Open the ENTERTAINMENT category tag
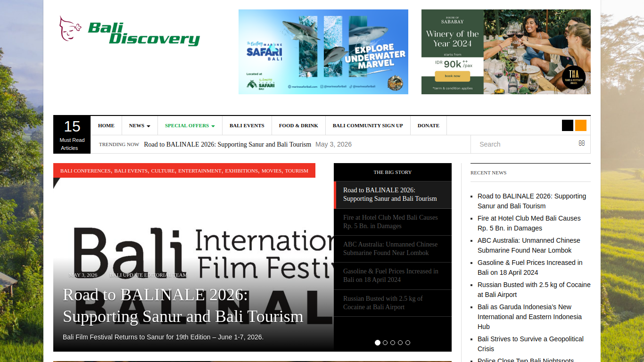644x362 pixels. (200, 171)
